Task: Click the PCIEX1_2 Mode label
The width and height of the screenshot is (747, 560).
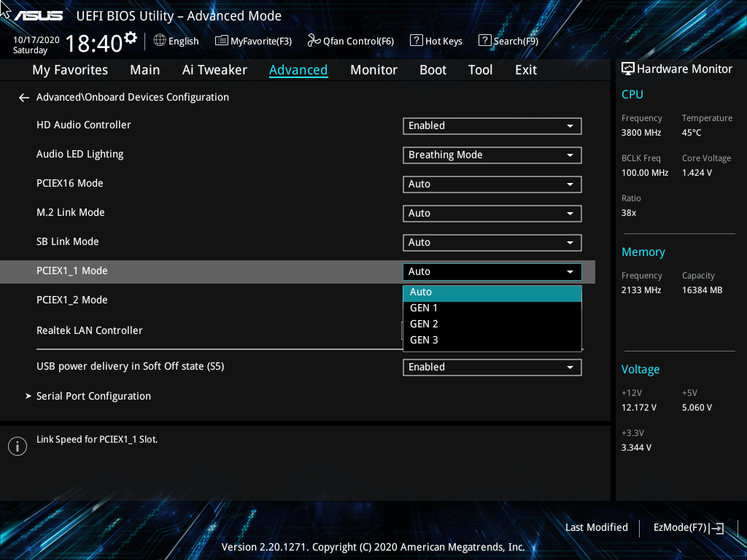Action: click(x=72, y=300)
